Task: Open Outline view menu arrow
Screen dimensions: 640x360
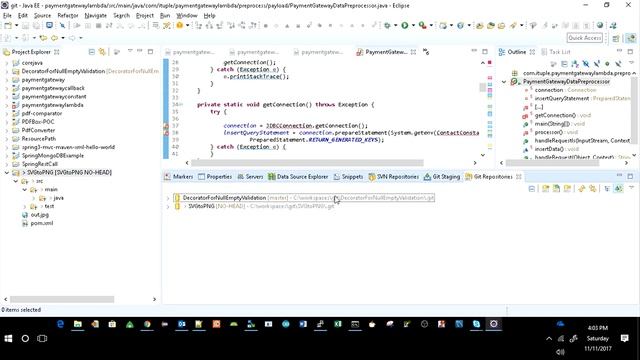Action: coord(632,63)
